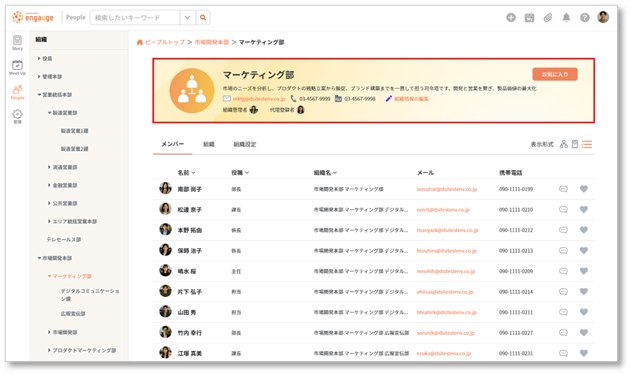Open the help question mark icon

point(584,17)
